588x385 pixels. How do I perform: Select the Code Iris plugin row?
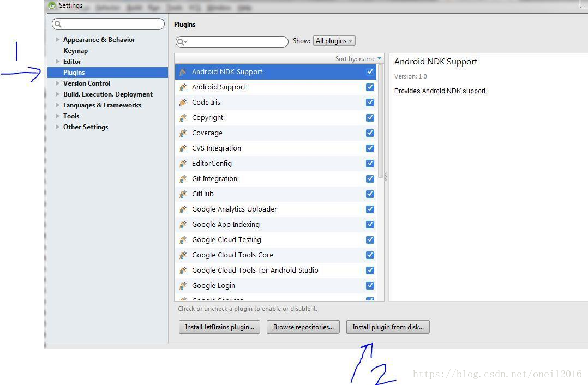tap(275, 103)
